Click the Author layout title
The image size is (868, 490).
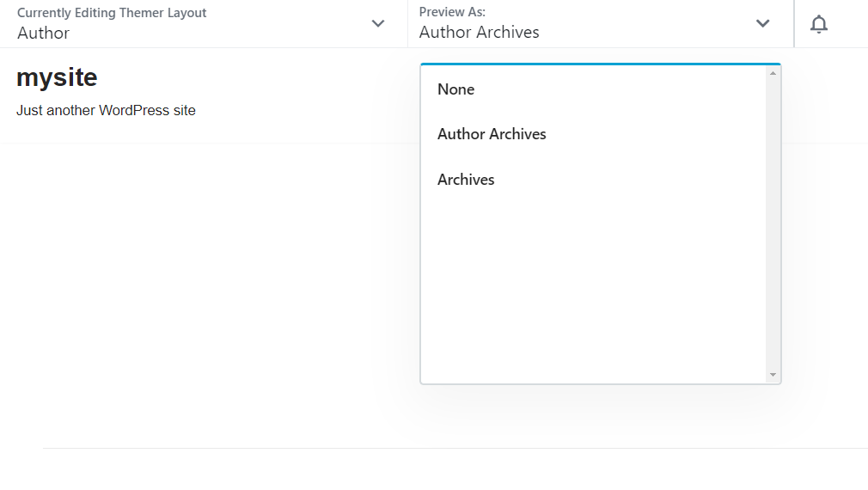pyautogui.click(x=43, y=34)
